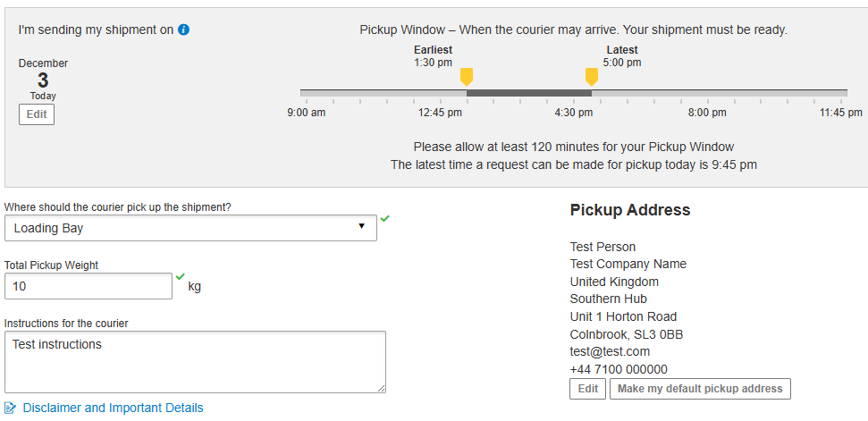Edit the pickup address details
Image resolution: width=868 pixels, height=421 pixels.
click(x=587, y=389)
